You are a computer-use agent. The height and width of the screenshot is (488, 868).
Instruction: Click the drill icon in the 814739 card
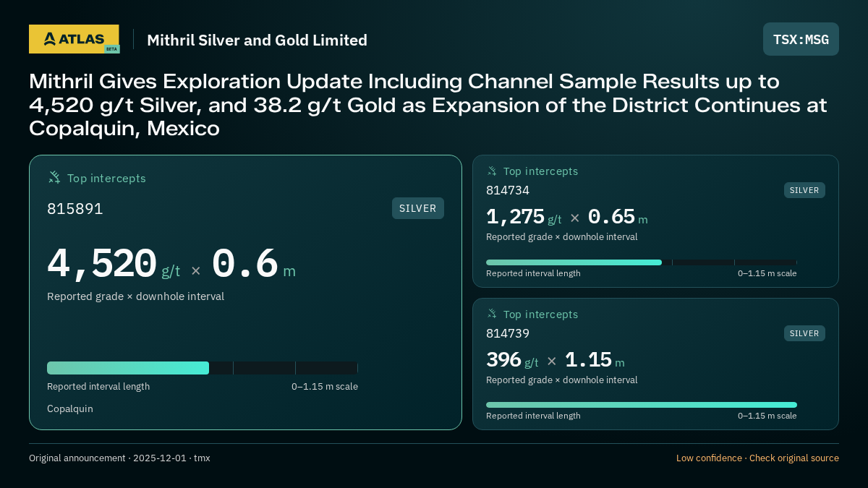(x=492, y=314)
